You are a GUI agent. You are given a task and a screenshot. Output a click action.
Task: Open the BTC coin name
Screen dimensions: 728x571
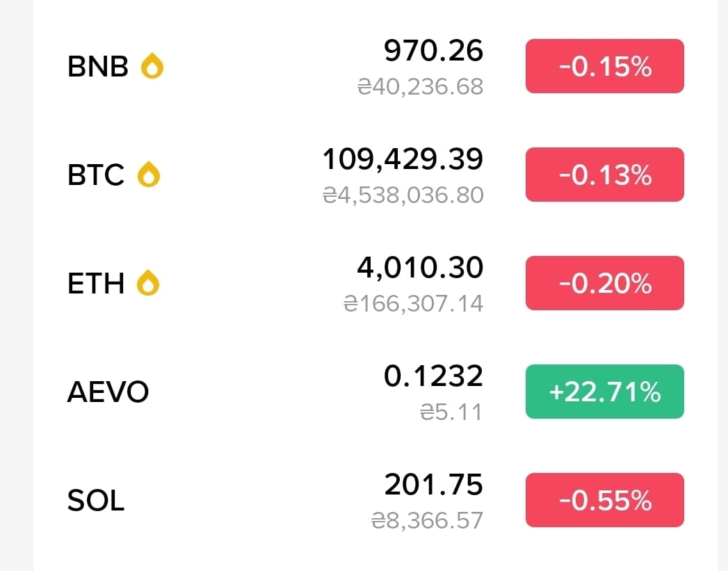tap(96, 175)
